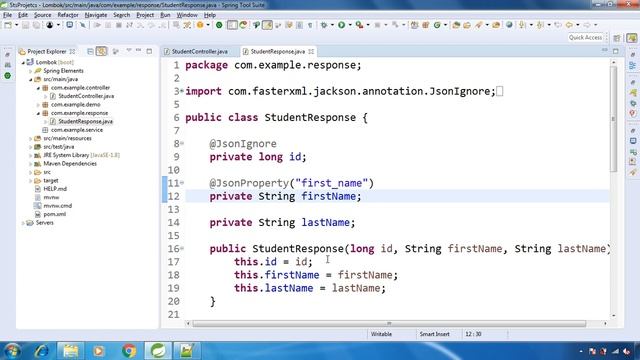Open the File menu
640x360 pixels.
(x=7, y=15)
